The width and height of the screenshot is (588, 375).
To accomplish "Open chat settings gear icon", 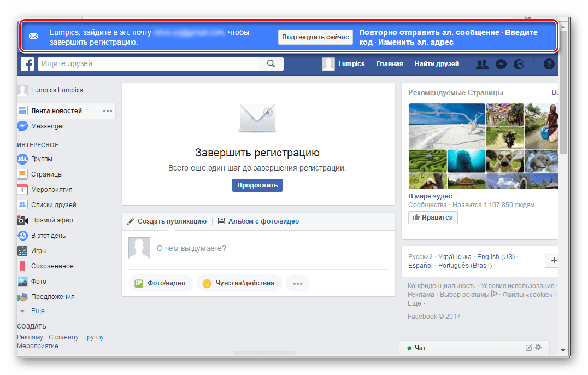I will 538,348.
